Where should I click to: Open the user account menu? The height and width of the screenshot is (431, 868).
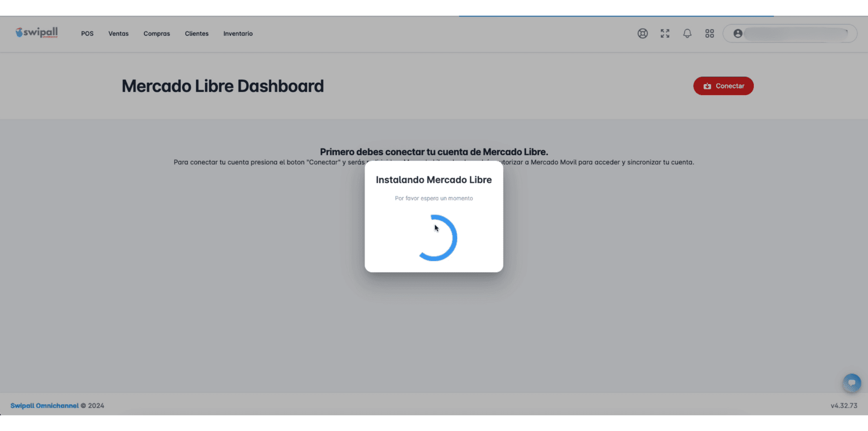coord(790,33)
